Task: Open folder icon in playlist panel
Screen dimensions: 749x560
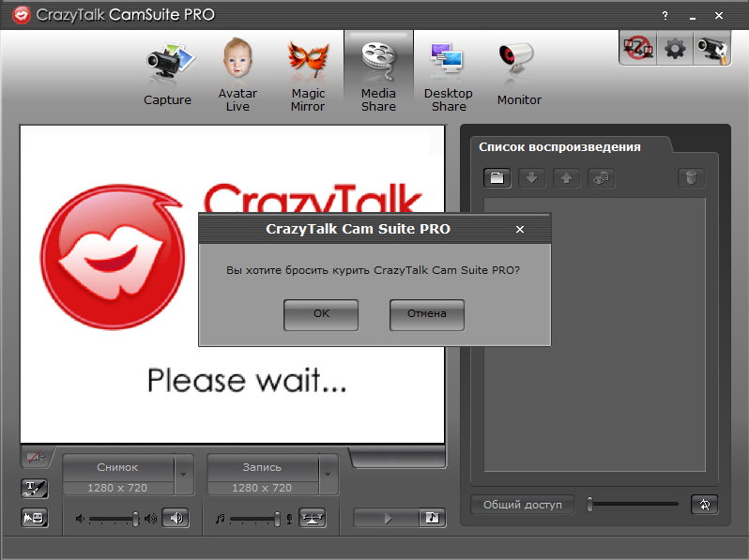Action: point(497,178)
